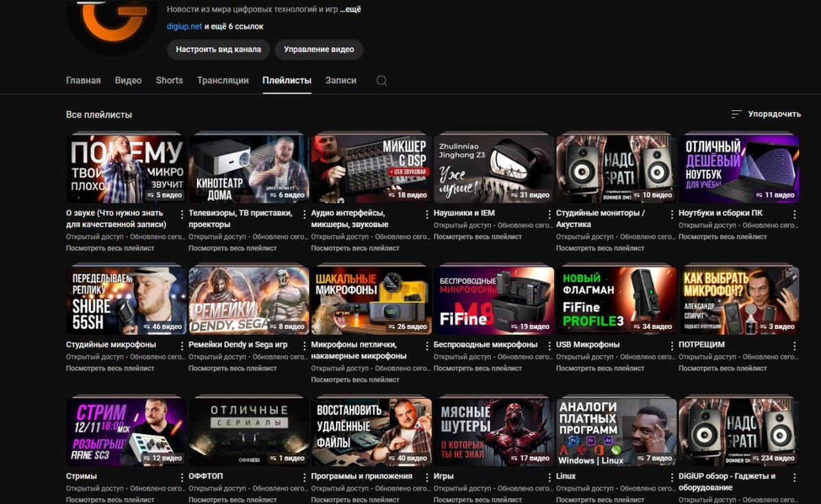Open three-dot menu for Студийные микрофоны playlist
The height and width of the screenshot is (504, 821).
point(182,345)
